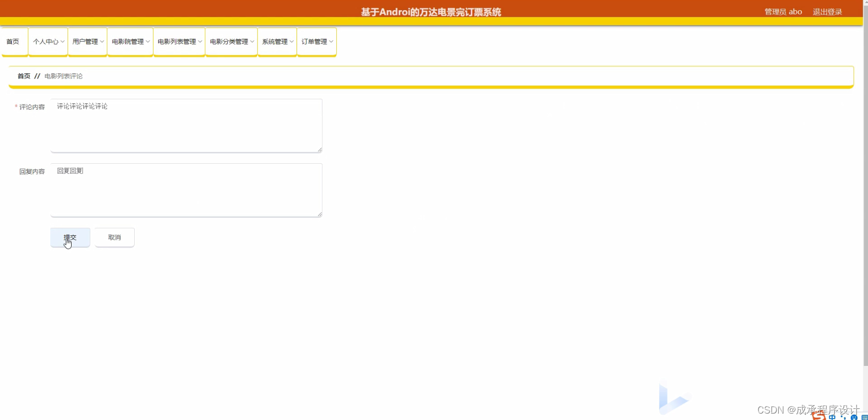The width and height of the screenshot is (868, 420).
Task: Open the 电影分类管理 menu
Action: (231, 42)
